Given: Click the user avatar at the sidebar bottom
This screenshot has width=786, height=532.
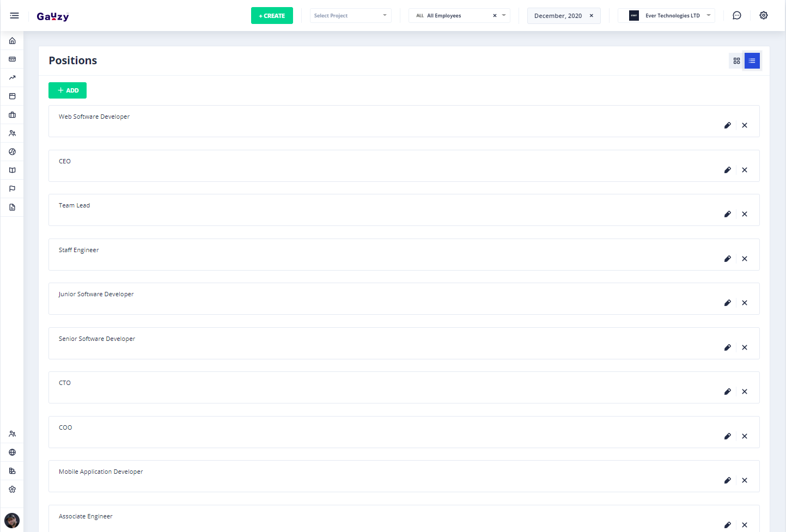Looking at the screenshot, I should tap(12, 521).
